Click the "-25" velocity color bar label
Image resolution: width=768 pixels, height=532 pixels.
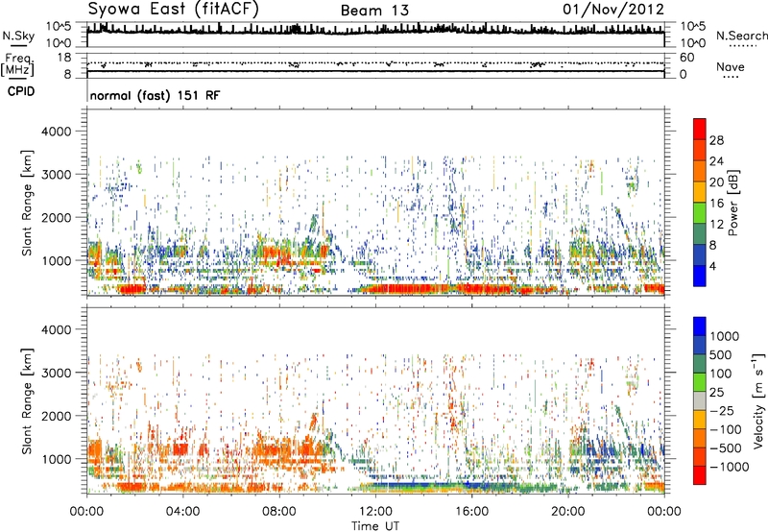(x=722, y=411)
